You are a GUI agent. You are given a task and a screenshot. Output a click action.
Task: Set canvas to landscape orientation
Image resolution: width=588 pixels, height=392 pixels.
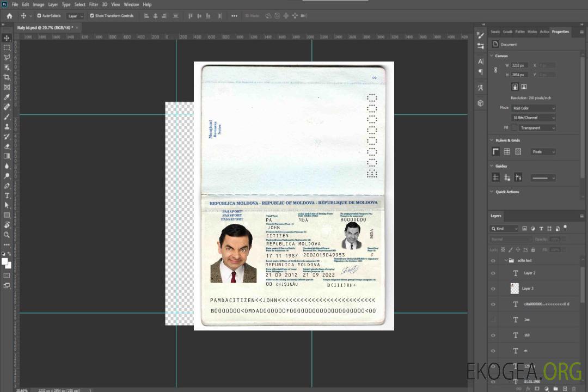pos(524,87)
